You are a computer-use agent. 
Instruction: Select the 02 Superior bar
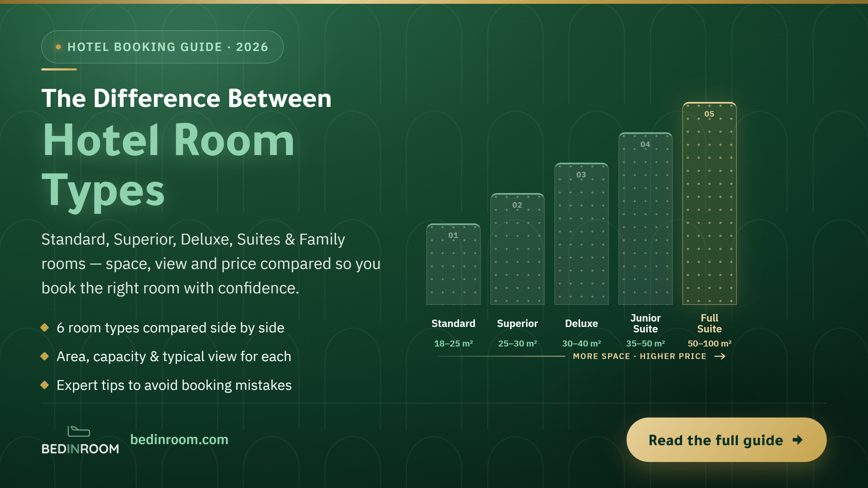click(517, 249)
